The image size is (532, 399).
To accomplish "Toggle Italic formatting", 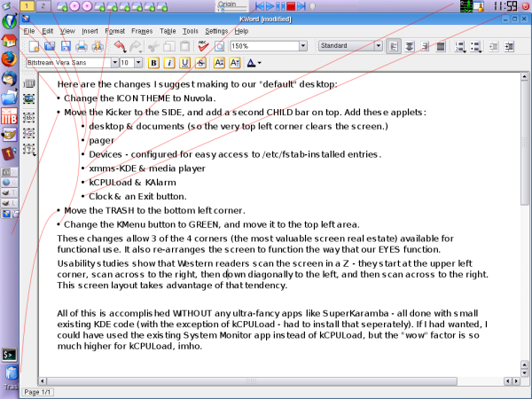I will point(169,63).
